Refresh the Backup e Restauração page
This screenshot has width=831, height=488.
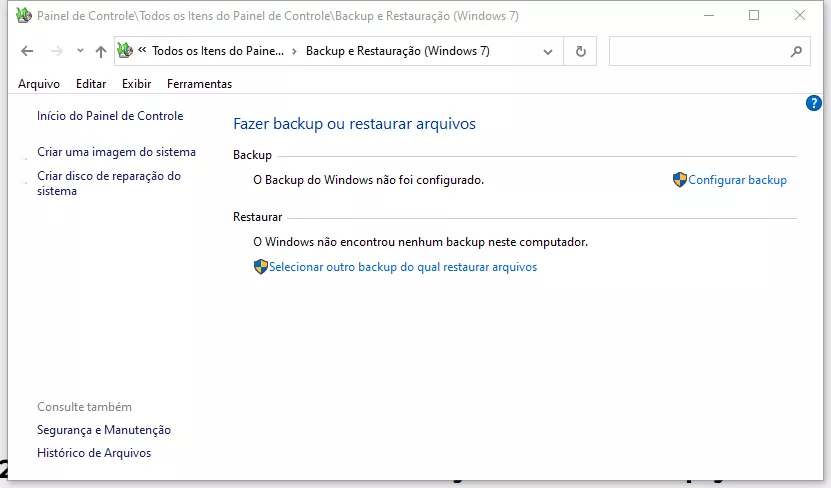(581, 51)
